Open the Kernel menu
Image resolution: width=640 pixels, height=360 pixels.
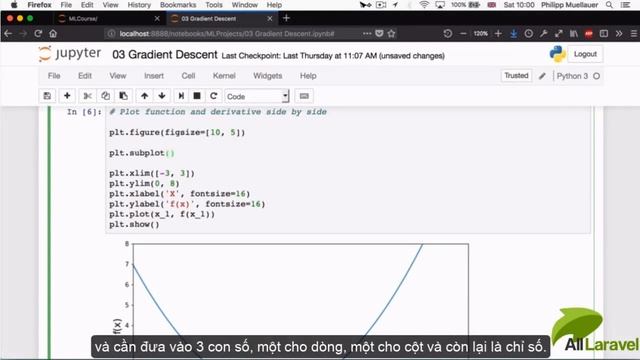(x=224, y=76)
